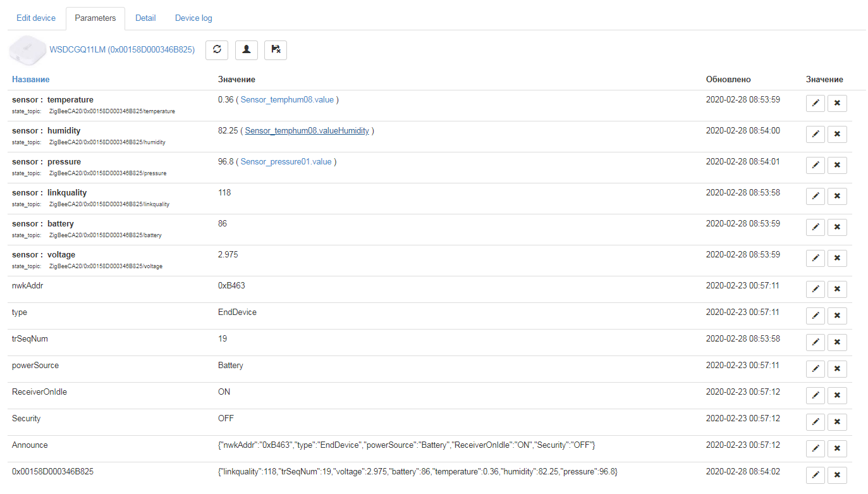Delete the trSeqNum parameter
The height and width of the screenshot is (494, 868).
coord(837,342)
